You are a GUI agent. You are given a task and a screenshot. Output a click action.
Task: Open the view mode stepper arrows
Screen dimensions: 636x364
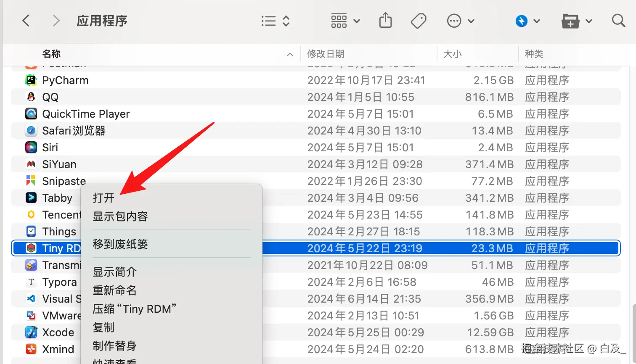pos(286,21)
